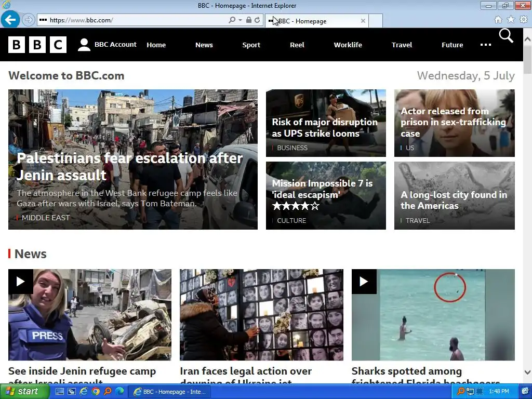Expand the More menu ellipsis
The width and height of the screenshot is (532, 399).
point(486,45)
